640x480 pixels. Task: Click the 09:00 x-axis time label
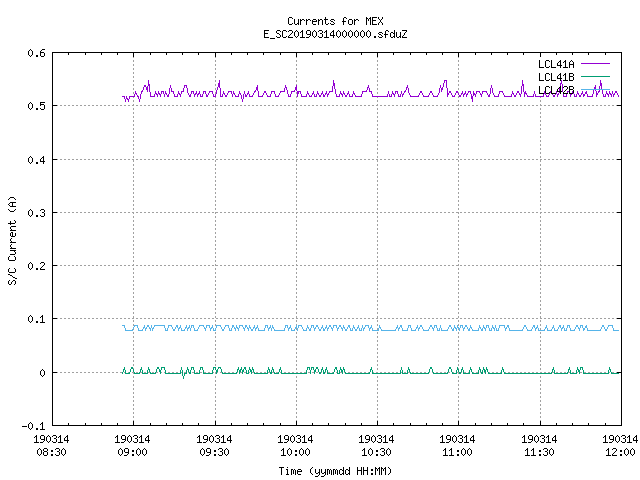132,452
